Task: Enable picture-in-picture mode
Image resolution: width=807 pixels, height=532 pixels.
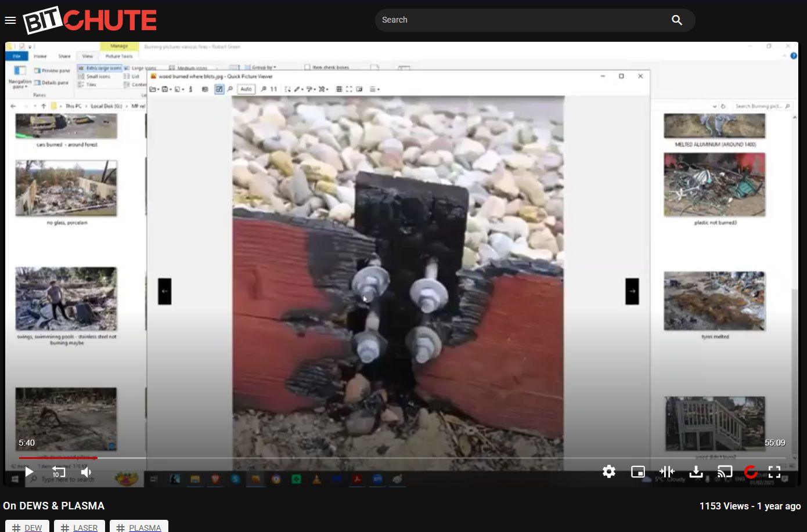Action: click(x=638, y=472)
